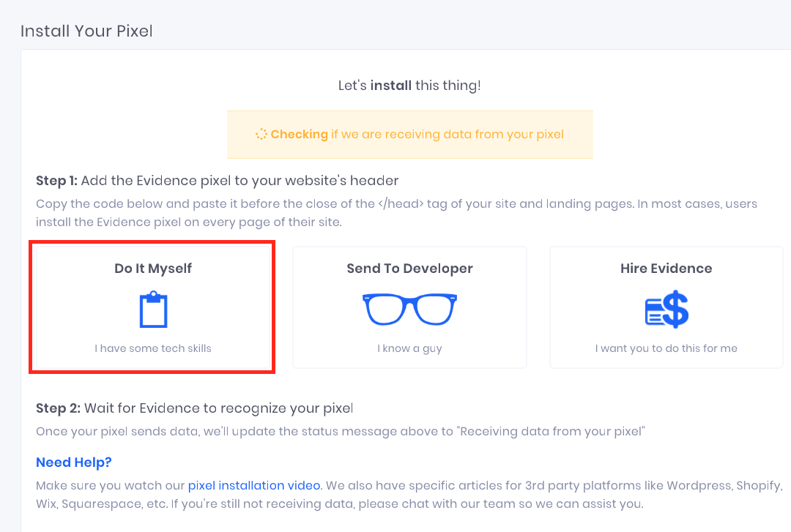Click 'I want you to do this for me'
Image resolution: width=791 pixels, height=532 pixels.
point(666,348)
